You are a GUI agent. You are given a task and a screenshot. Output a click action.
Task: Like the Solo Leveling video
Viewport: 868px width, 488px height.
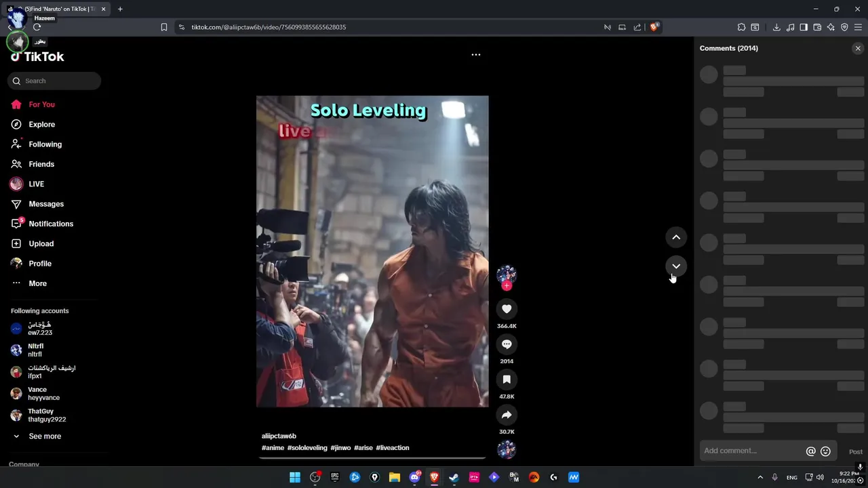click(507, 309)
